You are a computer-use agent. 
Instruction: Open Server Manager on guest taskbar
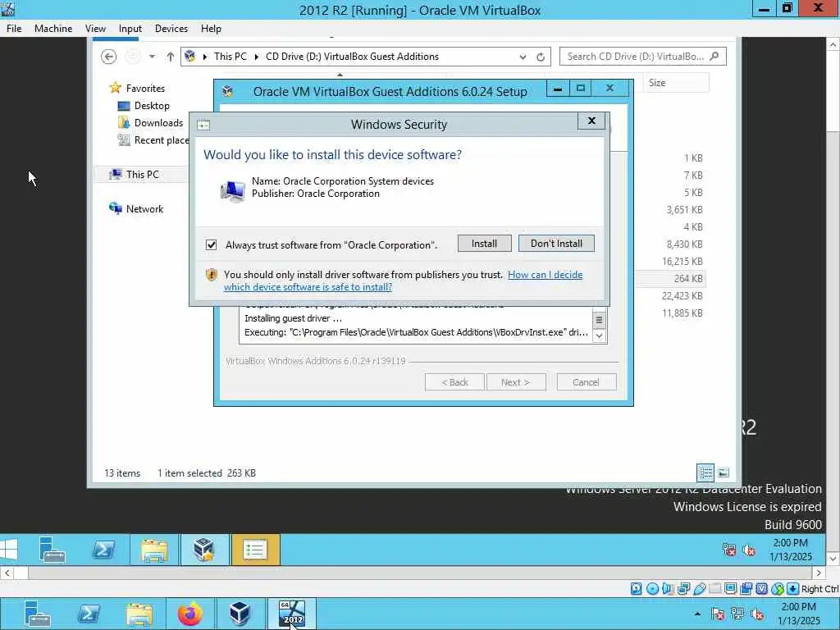tap(52, 549)
